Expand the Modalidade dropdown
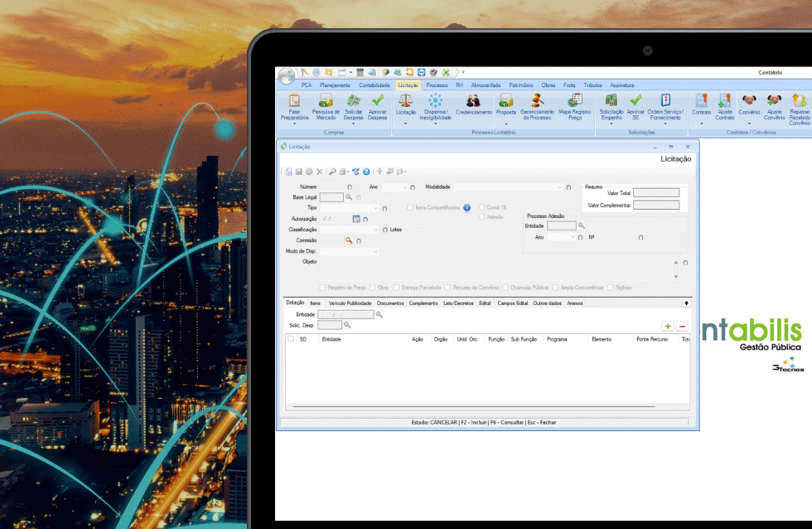 (558, 187)
